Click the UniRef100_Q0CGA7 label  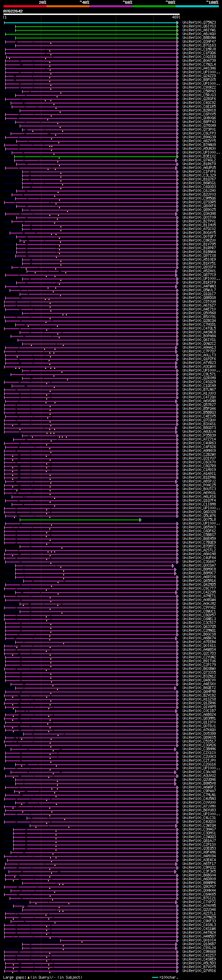pos(199,566)
